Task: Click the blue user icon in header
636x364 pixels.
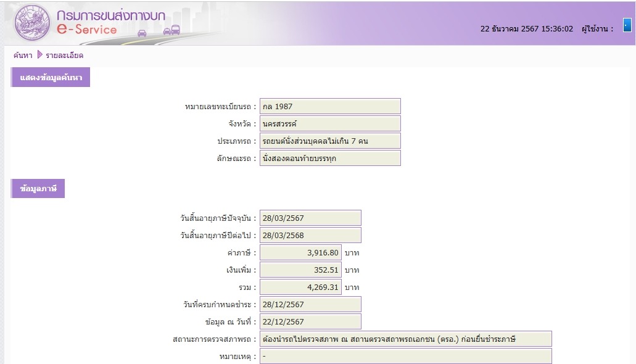Action: point(627,25)
